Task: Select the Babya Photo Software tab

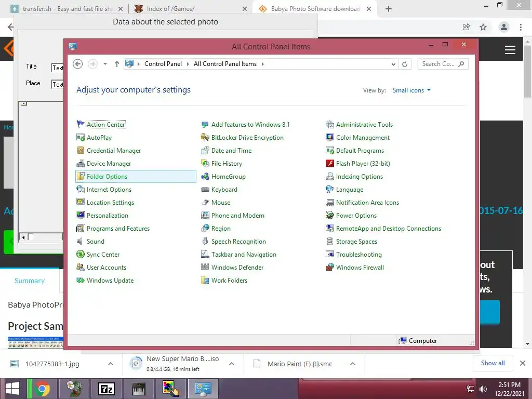Action: point(315,9)
